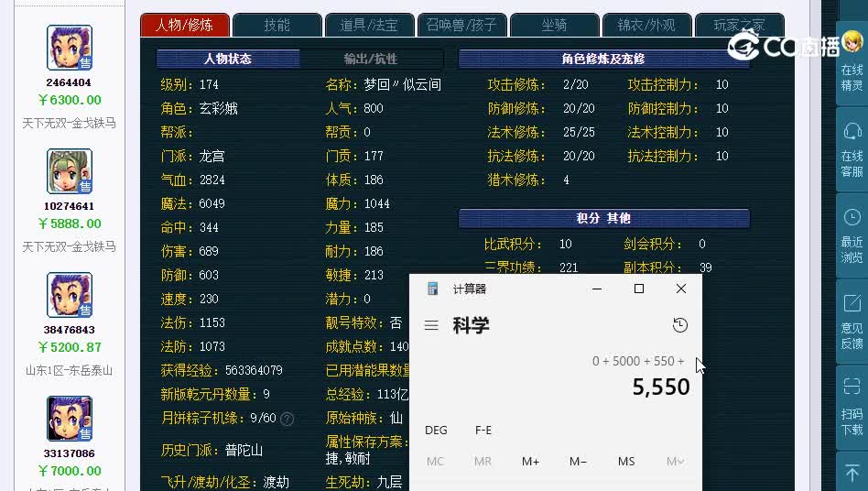This screenshot has height=491, width=868.
Task: Click the 积分 其他 section header
Action: click(x=604, y=218)
